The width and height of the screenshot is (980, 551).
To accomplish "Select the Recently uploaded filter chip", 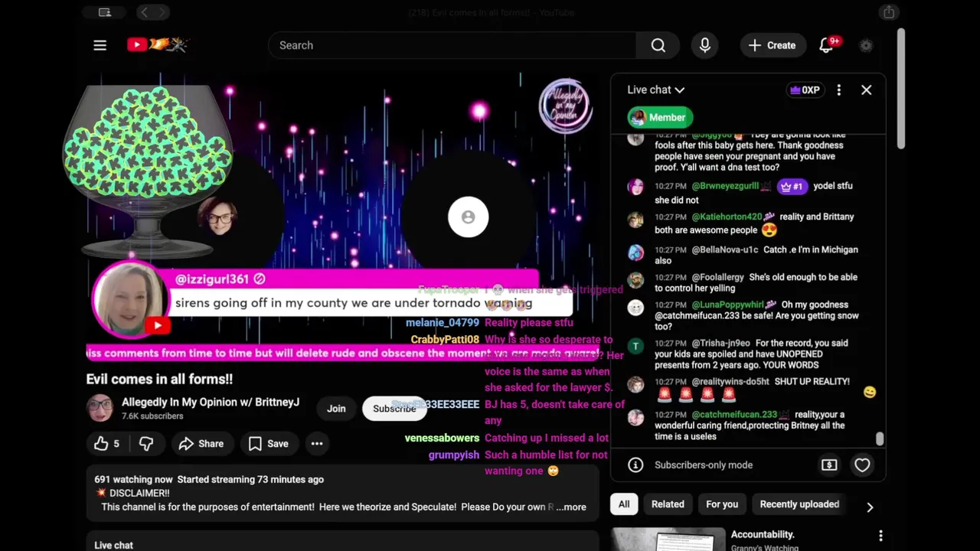I will 799,504.
